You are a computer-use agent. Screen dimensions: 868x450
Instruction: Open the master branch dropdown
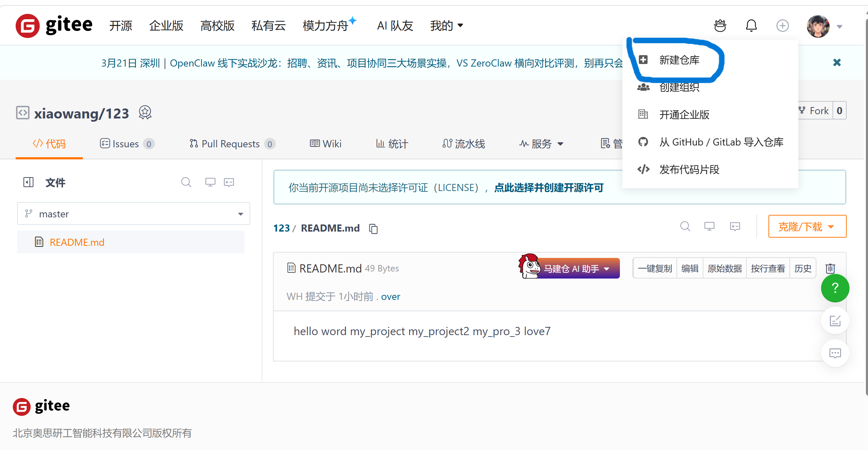[x=133, y=213]
